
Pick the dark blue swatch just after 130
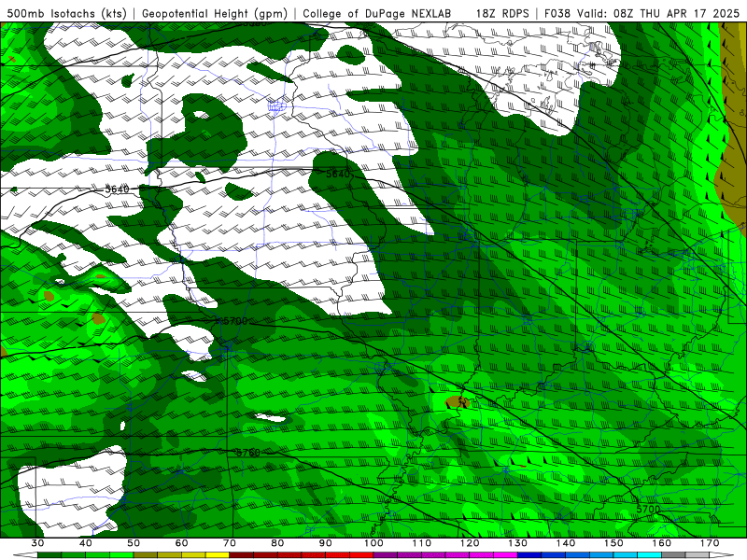(x=529, y=554)
